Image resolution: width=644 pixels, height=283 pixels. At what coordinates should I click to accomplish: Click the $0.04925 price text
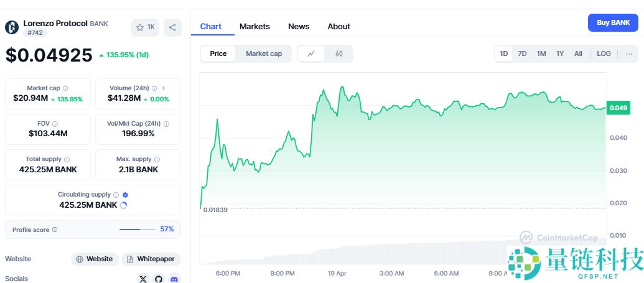(x=49, y=55)
